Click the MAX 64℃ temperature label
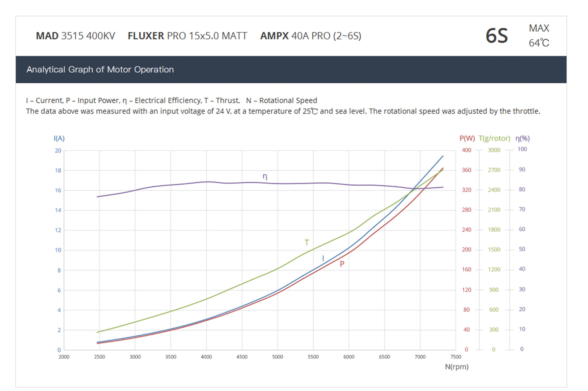The height and width of the screenshot is (391, 588). (x=539, y=35)
